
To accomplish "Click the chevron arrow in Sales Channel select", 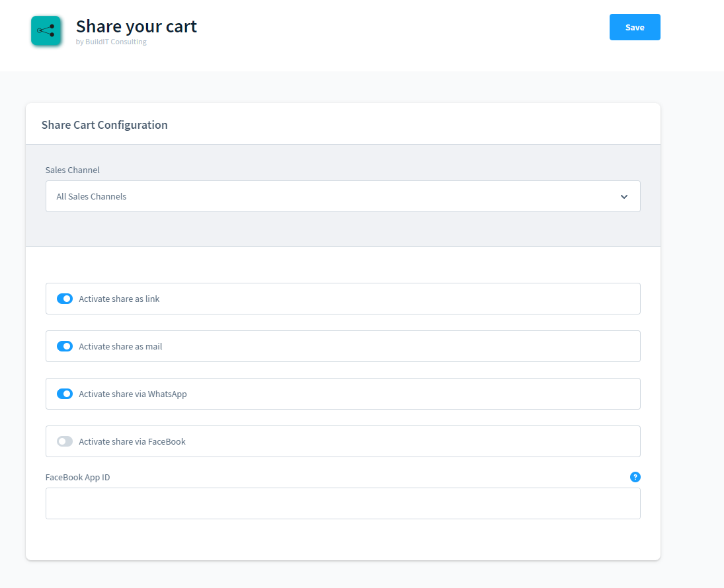I will (x=623, y=197).
